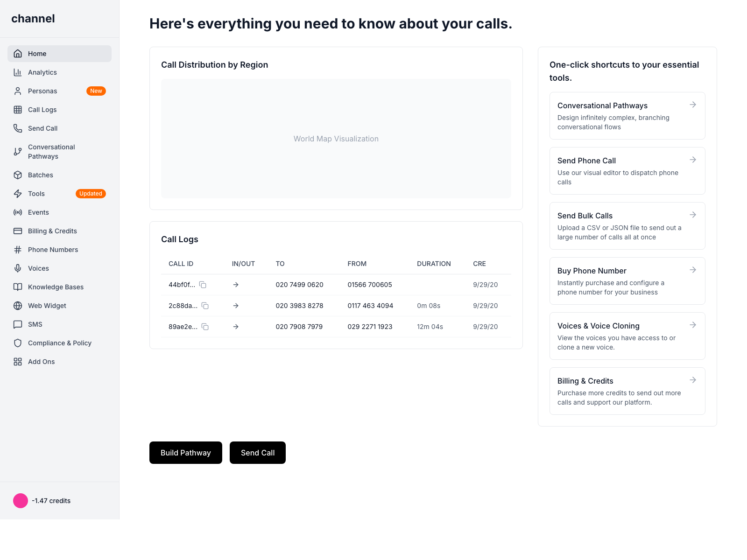Copy the call ID 44bf0f...
This screenshot has width=747, height=560.
[203, 285]
